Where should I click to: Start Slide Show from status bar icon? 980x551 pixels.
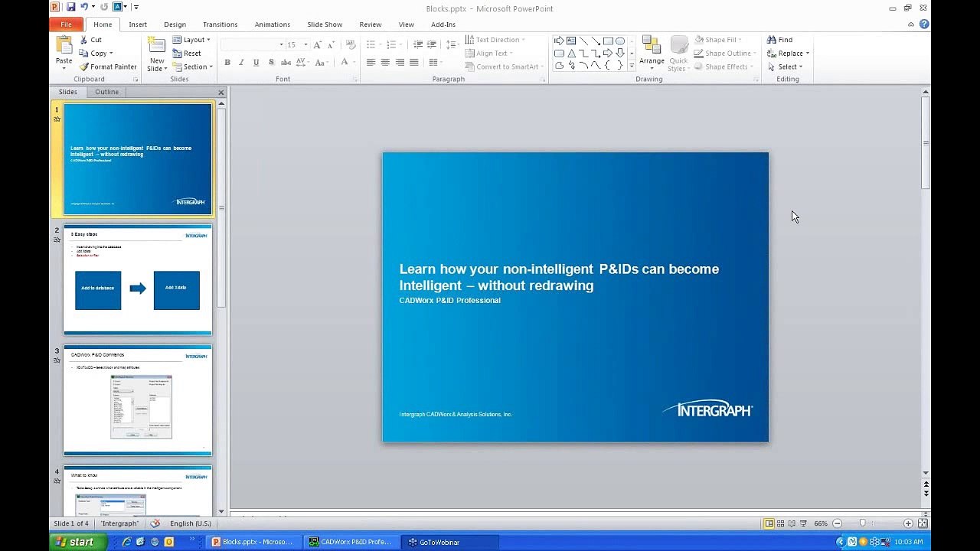coord(803,523)
